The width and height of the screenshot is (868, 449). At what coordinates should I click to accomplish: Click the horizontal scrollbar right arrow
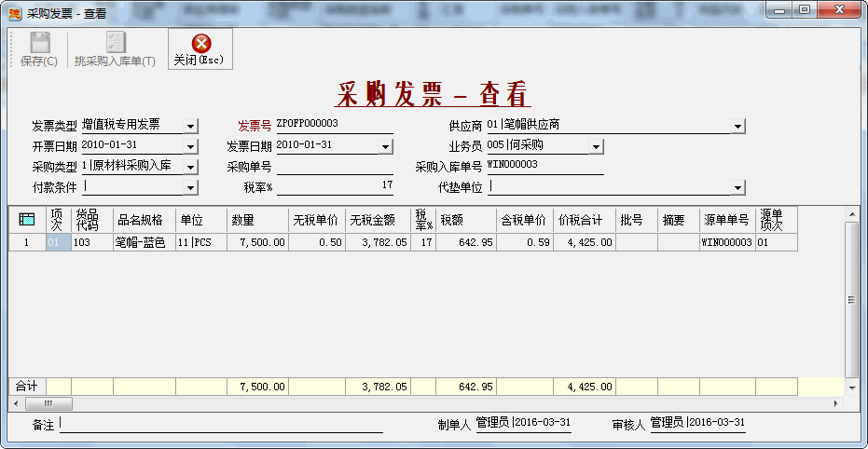click(836, 403)
